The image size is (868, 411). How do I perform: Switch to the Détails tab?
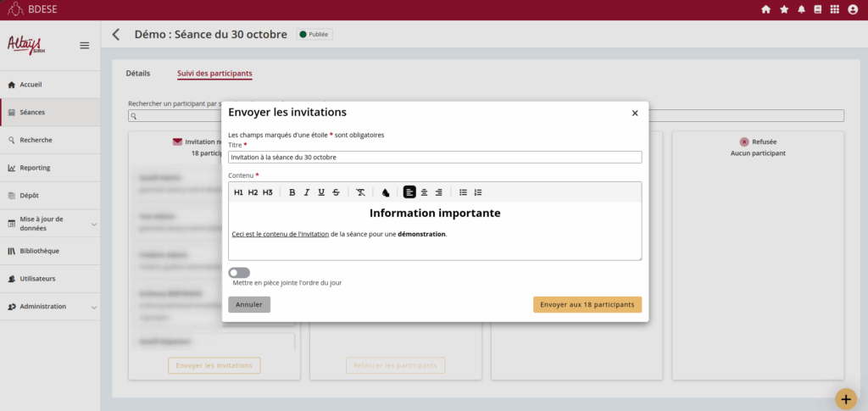point(137,74)
